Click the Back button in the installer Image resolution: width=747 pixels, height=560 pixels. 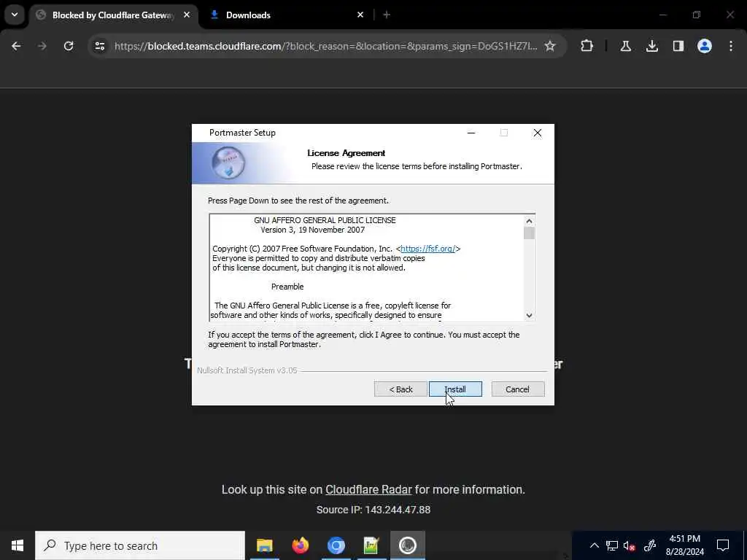click(x=400, y=389)
